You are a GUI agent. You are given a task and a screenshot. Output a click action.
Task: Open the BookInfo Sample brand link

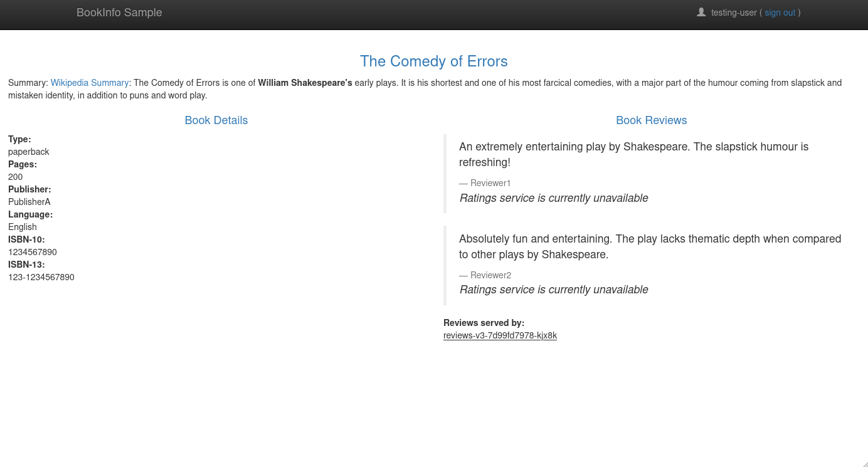[x=119, y=13]
